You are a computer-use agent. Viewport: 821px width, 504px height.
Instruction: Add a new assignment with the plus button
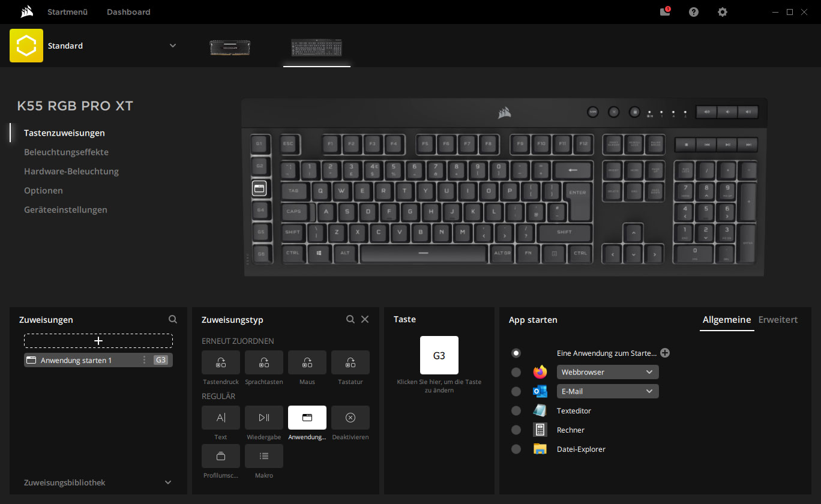point(98,341)
